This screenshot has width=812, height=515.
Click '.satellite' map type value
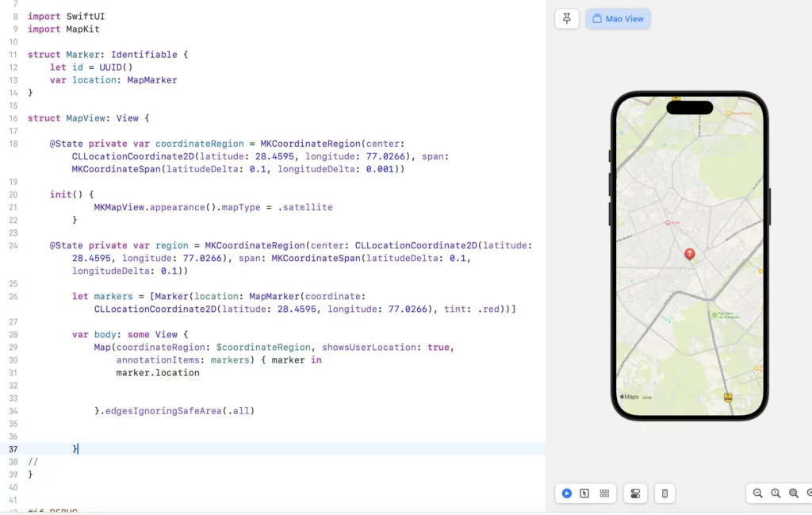click(305, 207)
